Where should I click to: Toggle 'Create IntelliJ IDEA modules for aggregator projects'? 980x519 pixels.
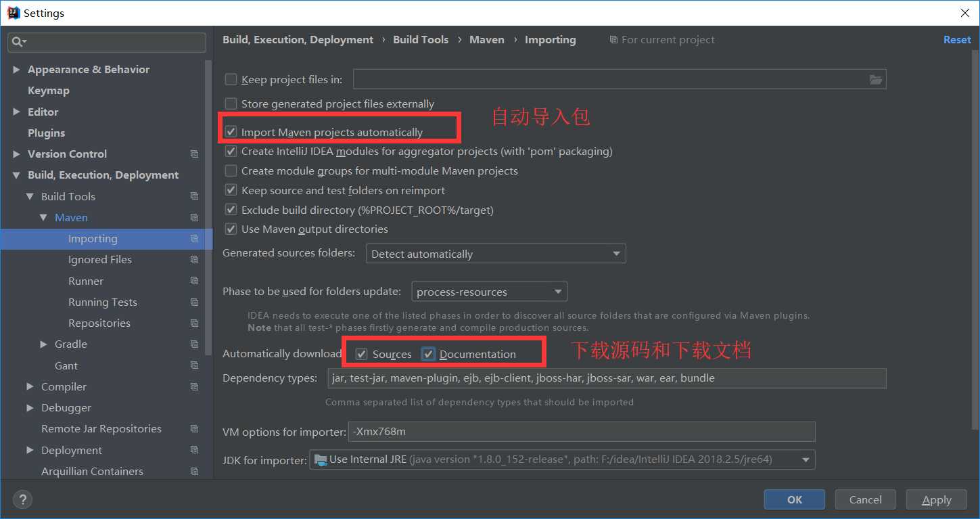pyautogui.click(x=231, y=152)
